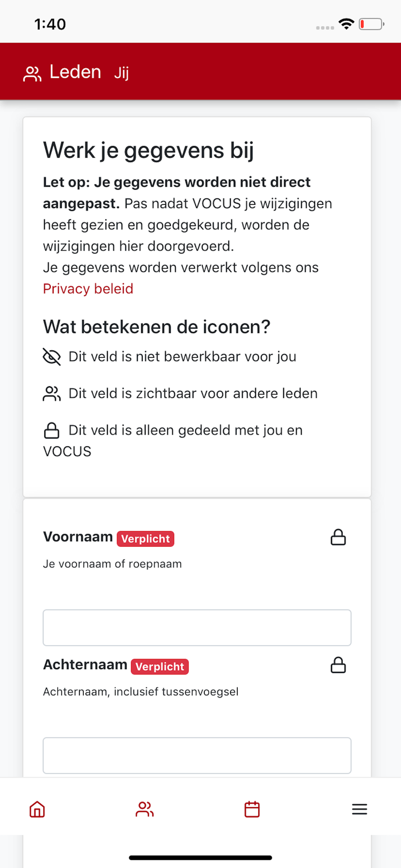
Task: Focus the Achternaam text field
Action: [x=197, y=756]
